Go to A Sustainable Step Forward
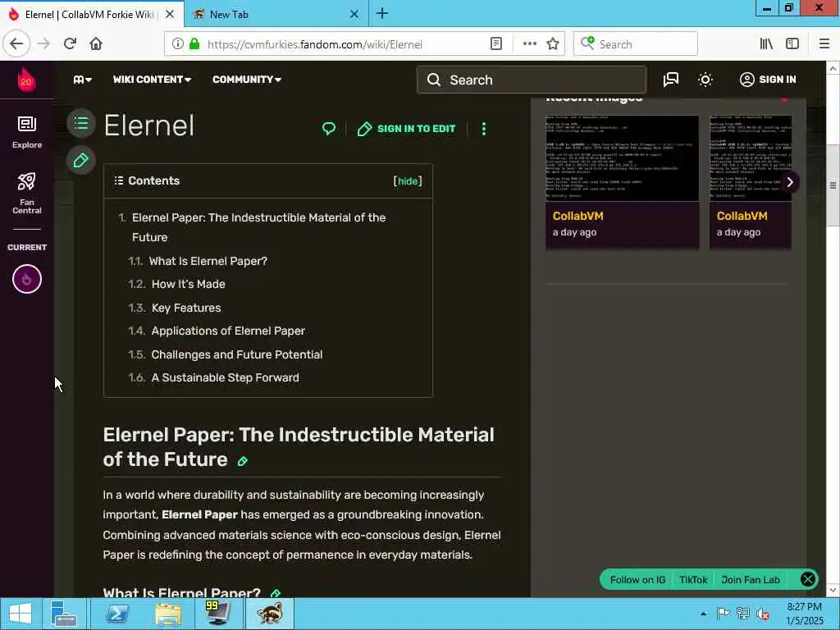This screenshot has width=840, height=630. click(x=225, y=377)
